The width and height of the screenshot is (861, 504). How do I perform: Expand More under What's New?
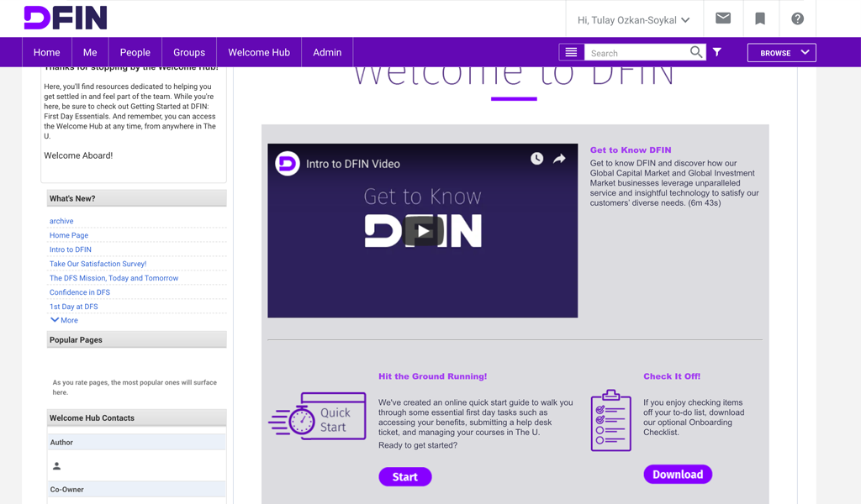pos(64,320)
